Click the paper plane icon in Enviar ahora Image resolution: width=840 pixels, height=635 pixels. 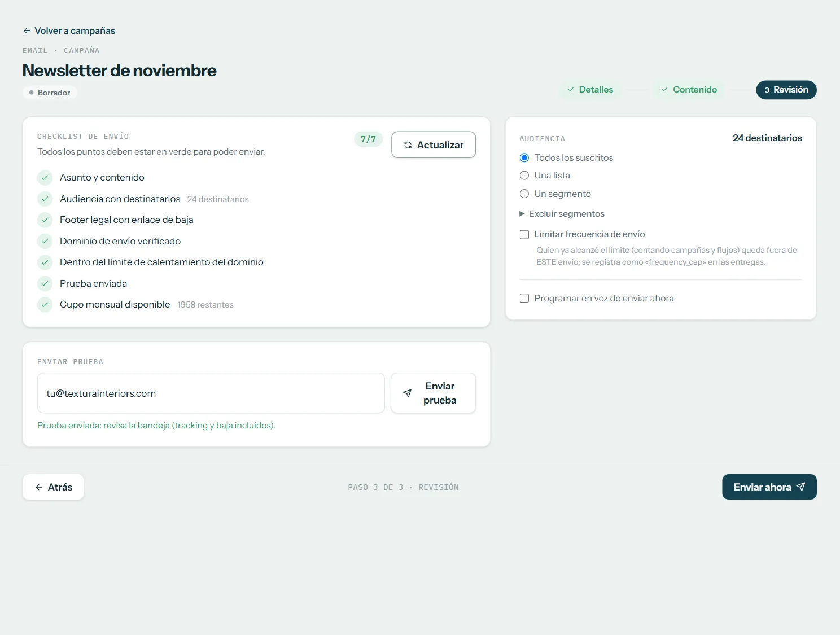[800, 487]
